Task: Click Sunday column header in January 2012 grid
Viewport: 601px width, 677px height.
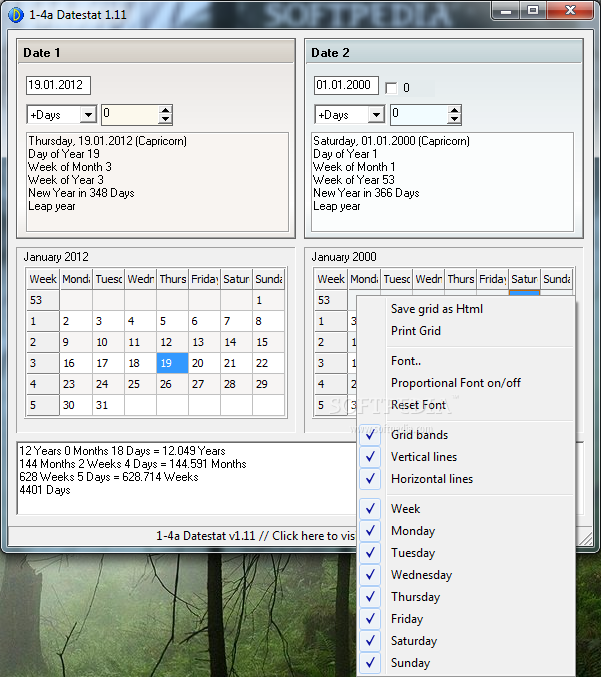Action: point(268,279)
